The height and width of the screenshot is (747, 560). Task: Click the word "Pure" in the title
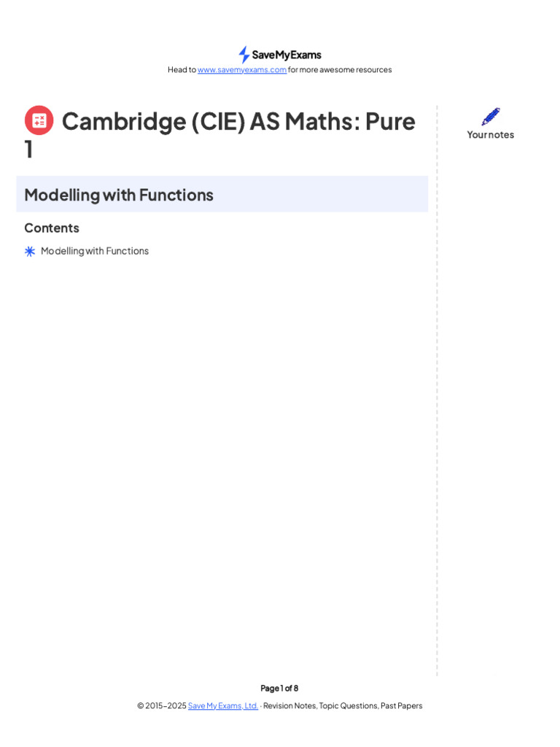[x=390, y=121]
